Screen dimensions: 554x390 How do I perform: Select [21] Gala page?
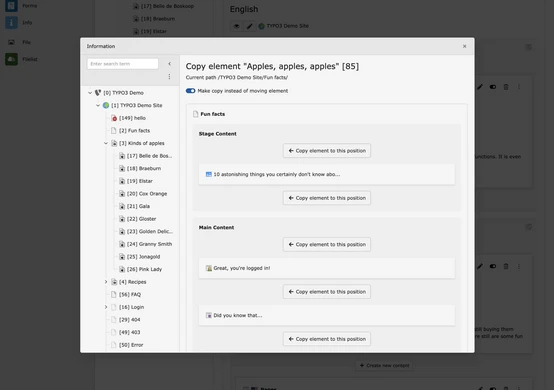pos(138,206)
